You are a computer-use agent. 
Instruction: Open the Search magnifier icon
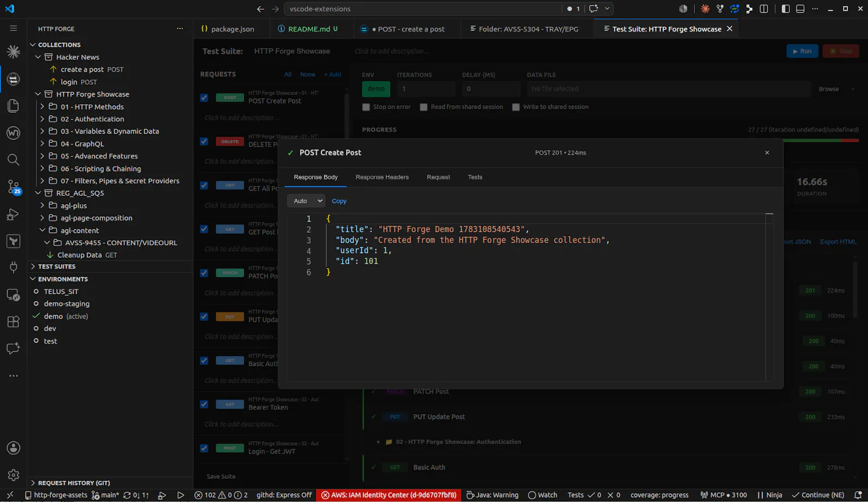pos(14,160)
